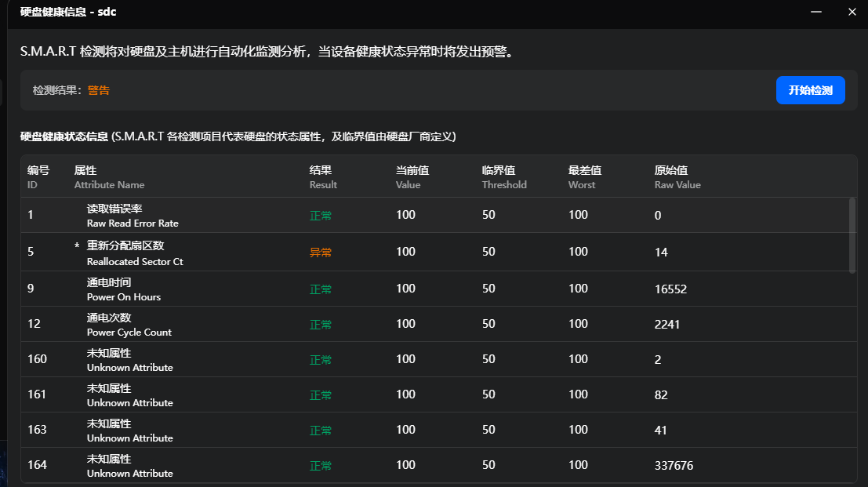Click raw value 16552
This screenshot has width=868, height=487.
point(670,289)
